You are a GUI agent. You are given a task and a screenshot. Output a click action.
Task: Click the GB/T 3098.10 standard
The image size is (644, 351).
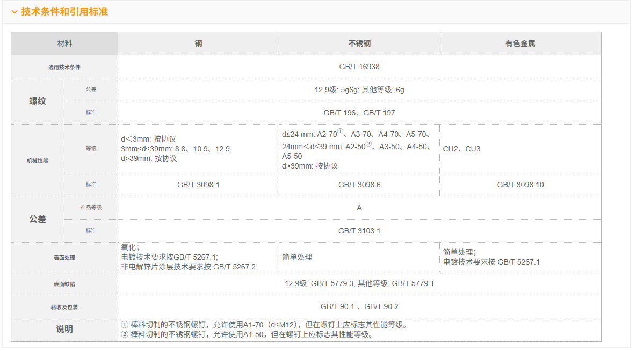pos(520,185)
